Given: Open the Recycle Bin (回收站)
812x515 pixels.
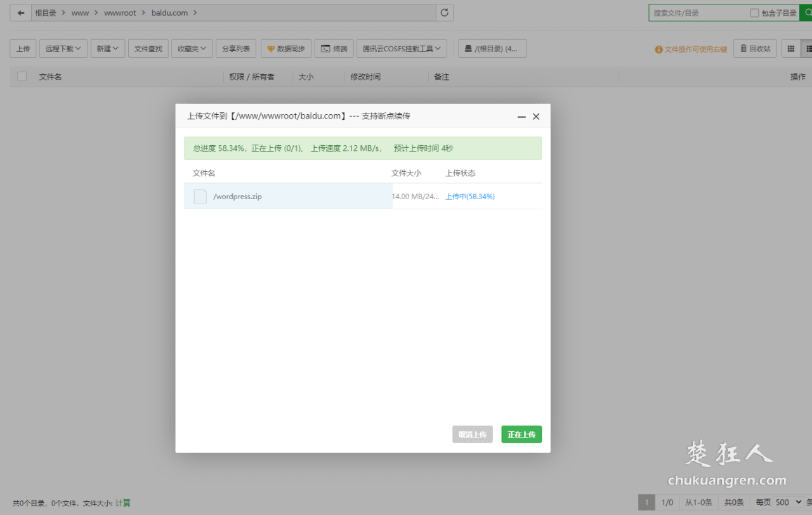Looking at the screenshot, I should (x=755, y=49).
